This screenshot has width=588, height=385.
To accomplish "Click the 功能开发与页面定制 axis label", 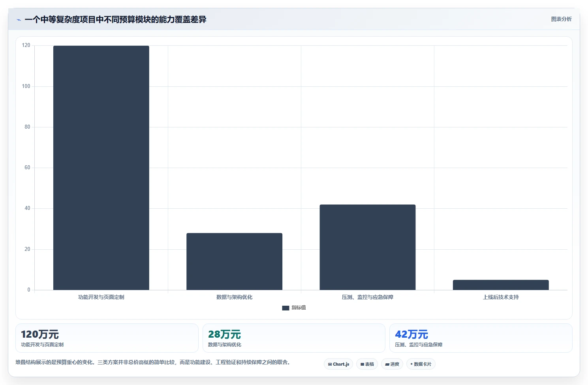I will (x=101, y=297).
